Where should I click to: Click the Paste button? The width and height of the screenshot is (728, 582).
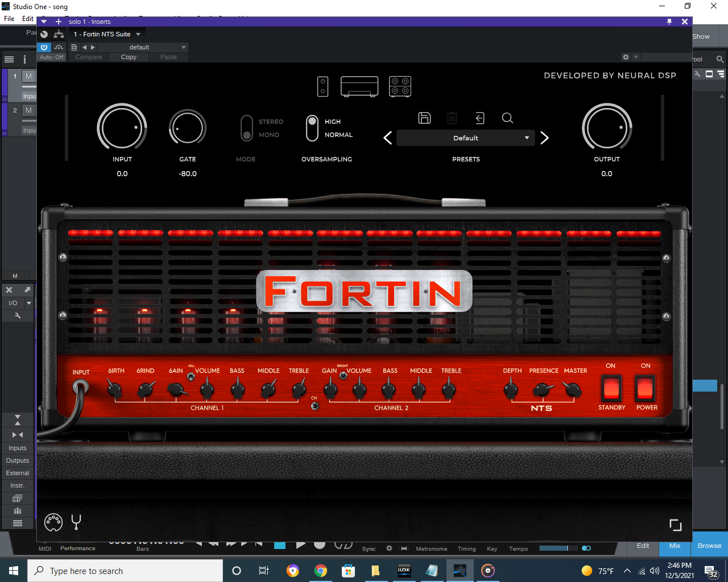[168, 57]
